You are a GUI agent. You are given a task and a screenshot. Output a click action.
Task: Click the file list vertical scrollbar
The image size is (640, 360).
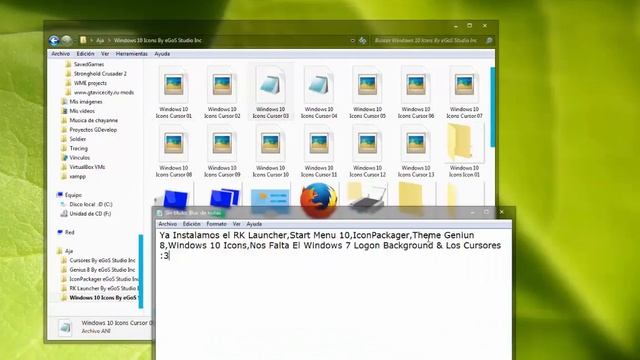tap(492, 107)
